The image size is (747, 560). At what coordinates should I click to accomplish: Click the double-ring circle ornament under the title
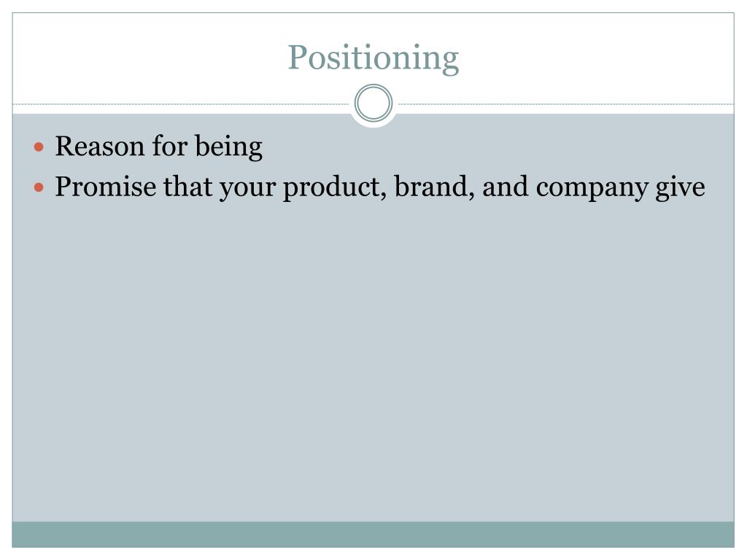click(373, 103)
